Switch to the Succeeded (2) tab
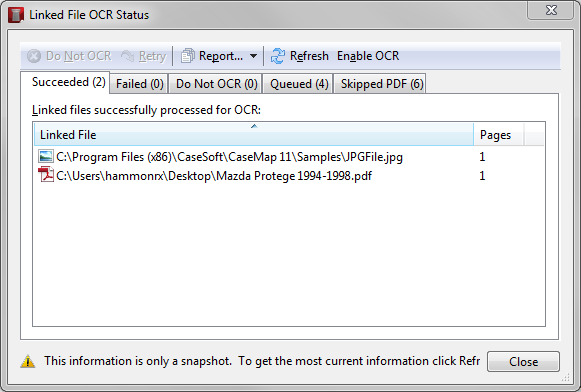Viewport: 581px width, 392px height. click(69, 82)
